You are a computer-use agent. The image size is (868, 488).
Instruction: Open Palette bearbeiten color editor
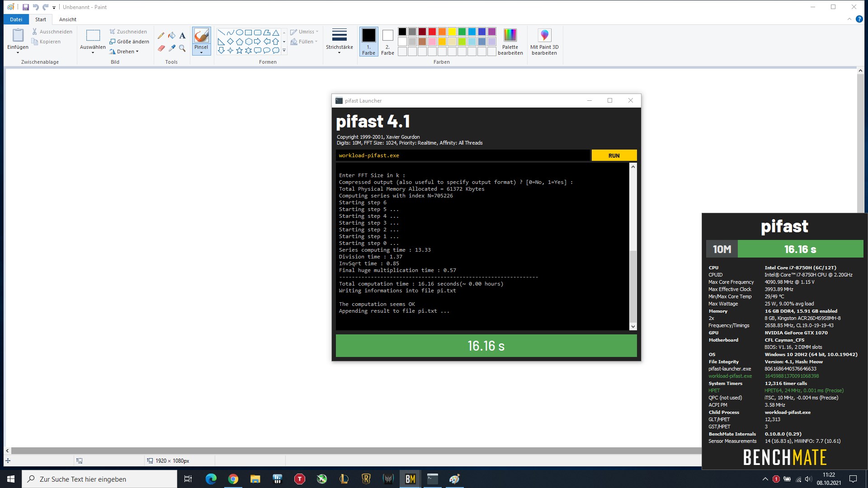coord(510,42)
